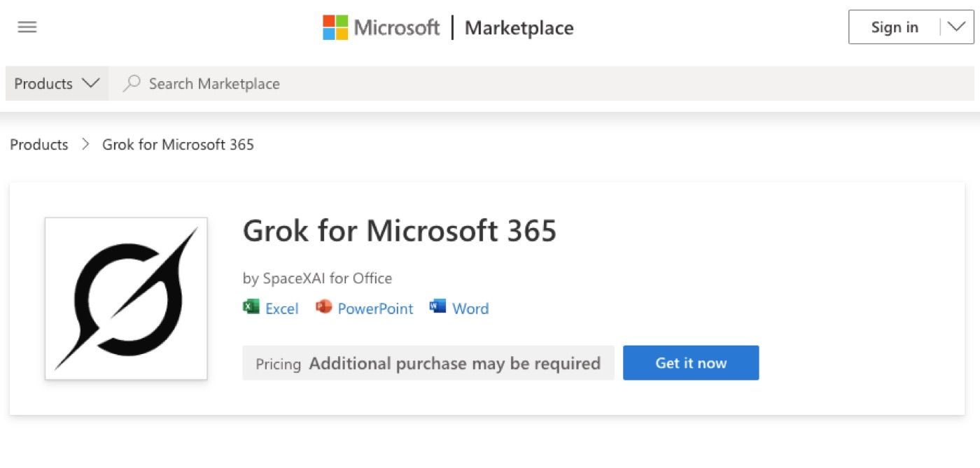Image resolution: width=980 pixels, height=468 pixels.
Task: Click the Get it now button
Action: tap(691, 363)
